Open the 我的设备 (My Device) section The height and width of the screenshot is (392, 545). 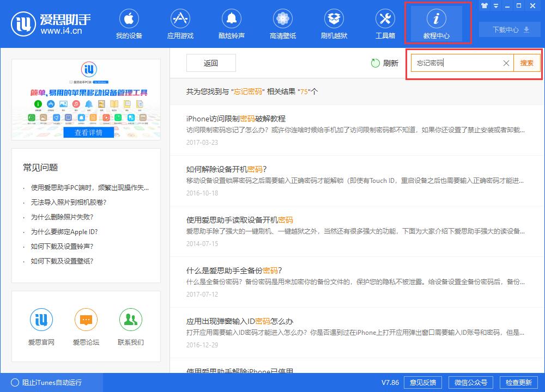click(x=129, y=24)
